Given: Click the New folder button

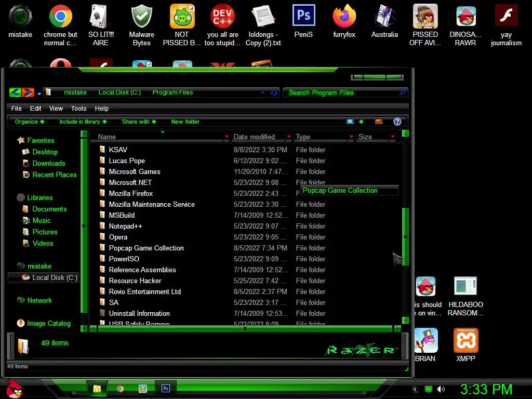Looking at the screenshot, I should [x=185, y=122].
